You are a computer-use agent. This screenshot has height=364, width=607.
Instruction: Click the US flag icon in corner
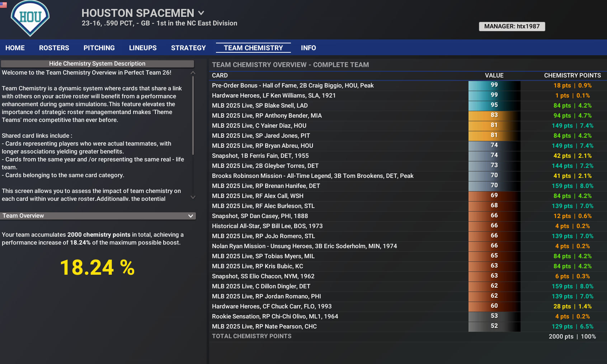coord(4,5)
